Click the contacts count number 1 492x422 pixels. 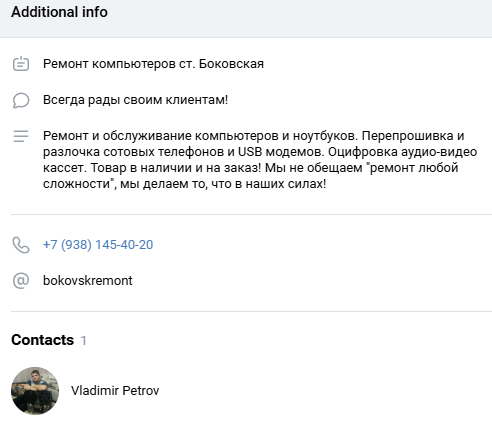[83, 340]
